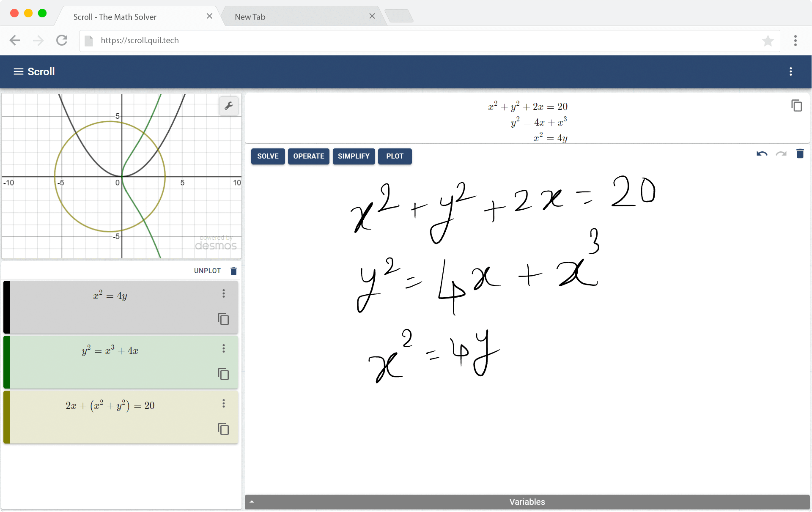Click the green color bar of second equation
The image size is (812, 512).
coord(6,362)
